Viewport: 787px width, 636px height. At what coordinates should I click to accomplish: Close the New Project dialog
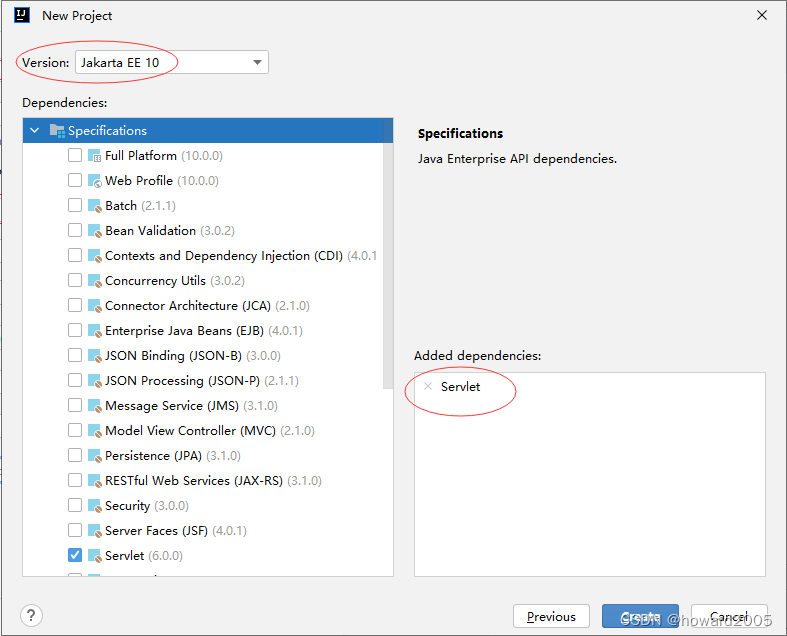(x=762, y=16)
